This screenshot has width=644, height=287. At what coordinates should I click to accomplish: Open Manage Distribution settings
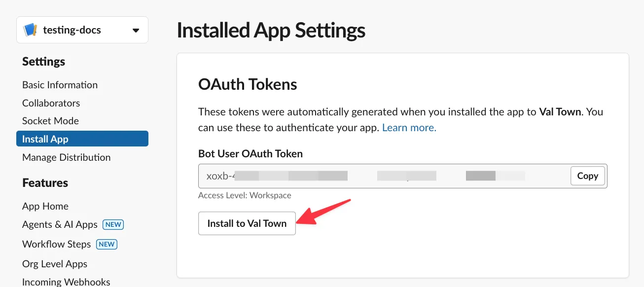(66, 157)
